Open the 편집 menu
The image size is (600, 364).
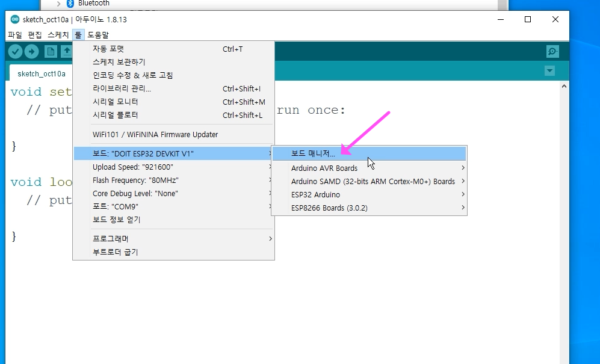(35, 35)
